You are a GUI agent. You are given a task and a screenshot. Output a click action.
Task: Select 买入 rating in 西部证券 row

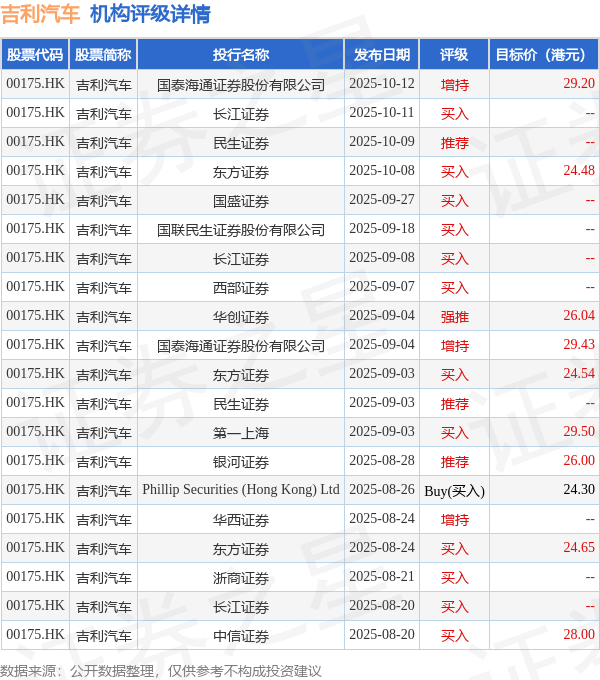tap(455, 288)
